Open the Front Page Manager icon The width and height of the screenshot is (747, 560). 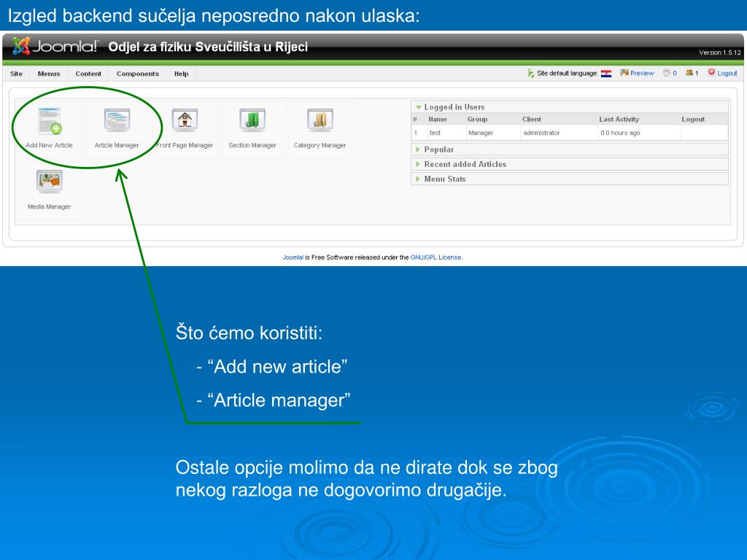[185, 120]
